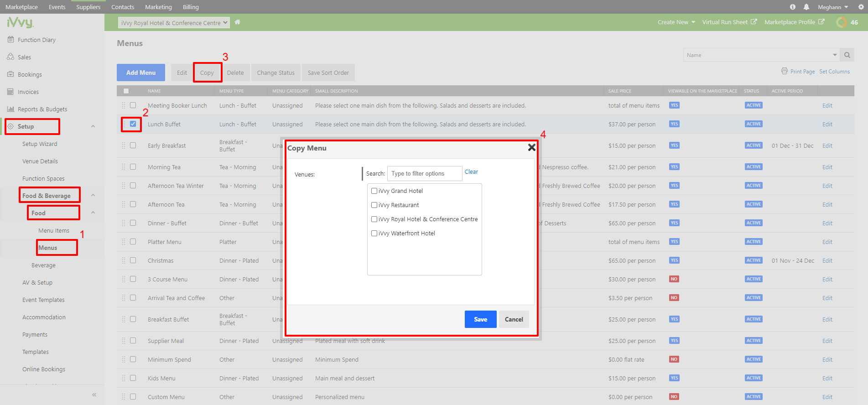
Task: Open Marketplace Profile external link icon
Action: click(821, 22)
